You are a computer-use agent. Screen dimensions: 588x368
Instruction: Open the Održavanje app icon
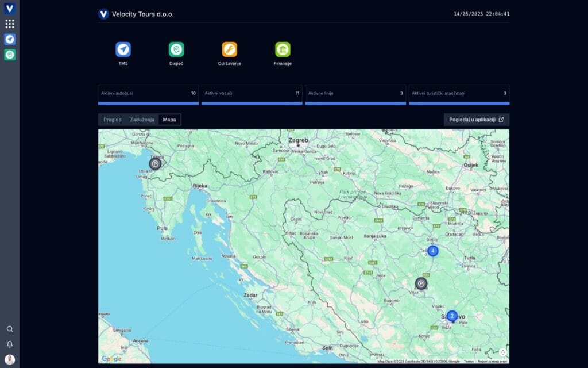click(x=230, y=49)
